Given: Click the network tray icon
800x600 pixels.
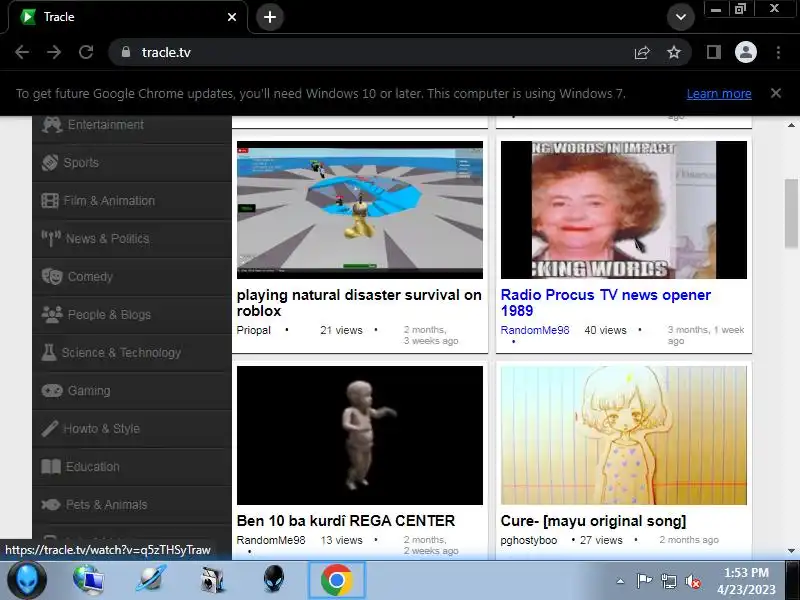Looking at the screenshot, I should click(x=668, y=581).
